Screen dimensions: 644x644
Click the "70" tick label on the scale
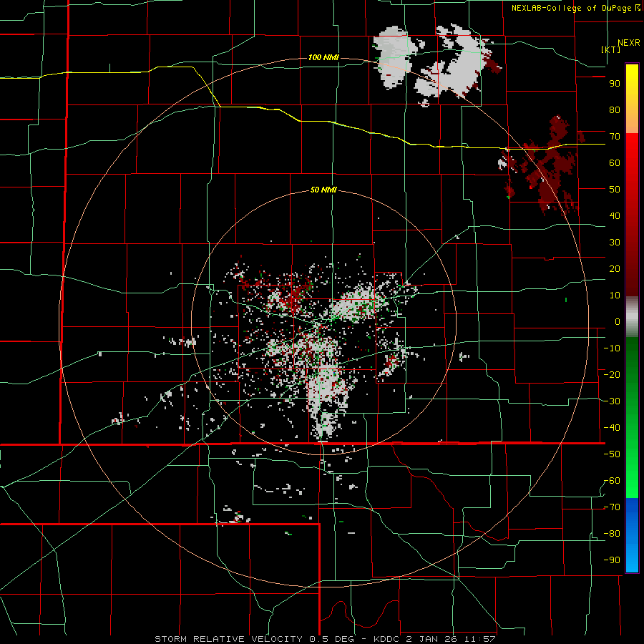(615, 137)
